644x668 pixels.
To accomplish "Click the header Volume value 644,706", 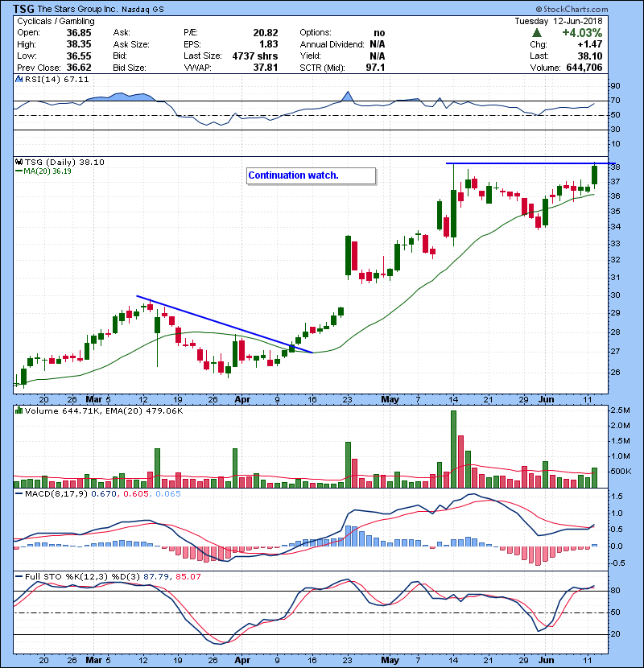I will (x=584, y=68).
